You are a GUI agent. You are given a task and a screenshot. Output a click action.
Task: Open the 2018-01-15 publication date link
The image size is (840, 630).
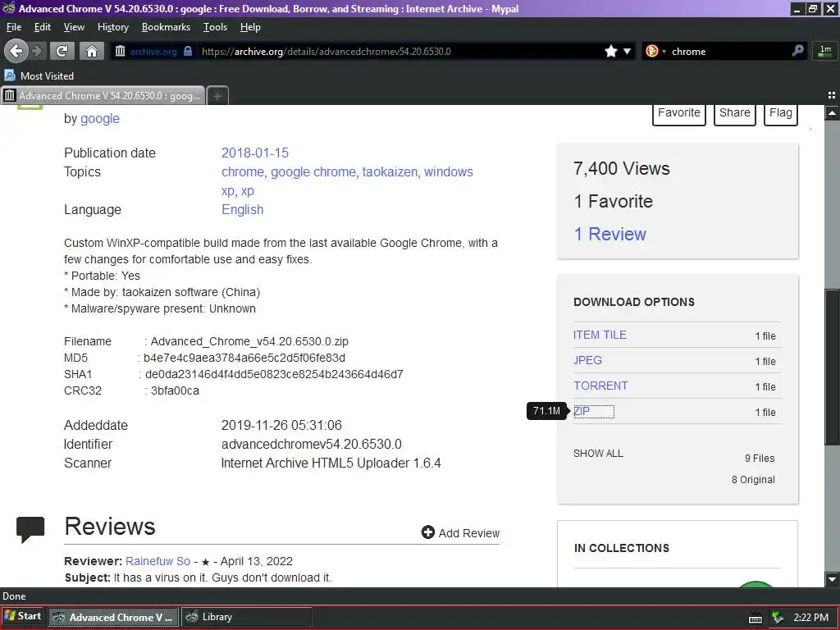pyautogui.click(x=255, y=153)
